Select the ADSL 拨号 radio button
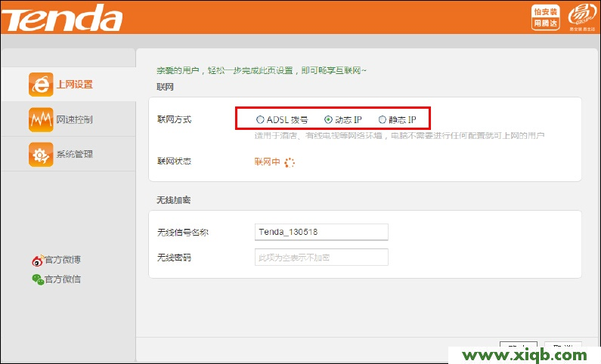 coord(261,119)
